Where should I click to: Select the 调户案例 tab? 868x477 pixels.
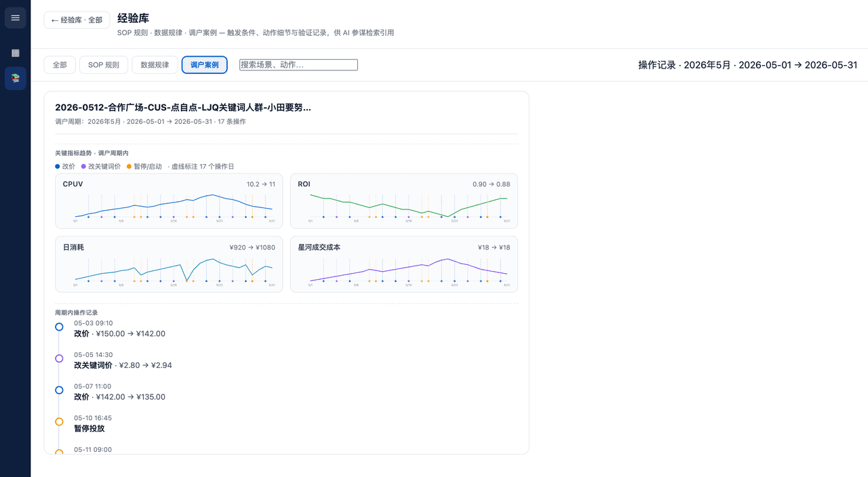(x=205, y=65)
